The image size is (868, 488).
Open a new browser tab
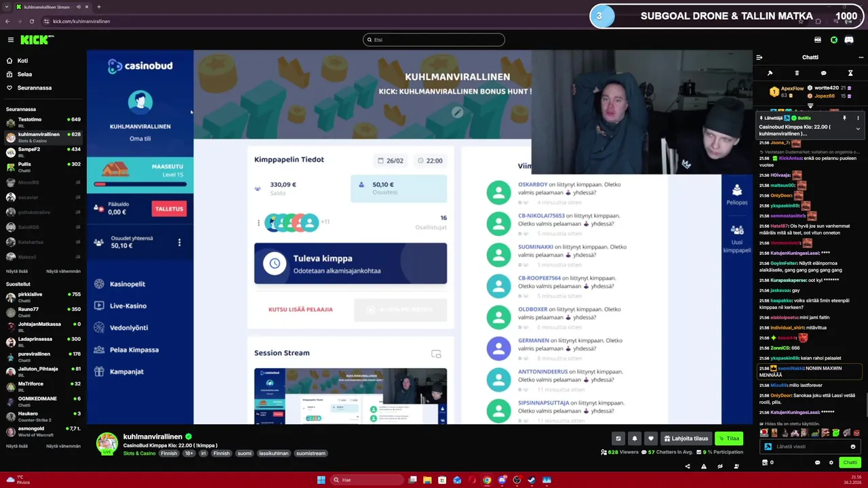[98, 7]
